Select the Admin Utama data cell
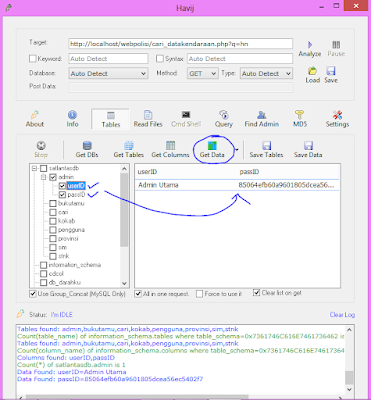 tap(158, 185)
